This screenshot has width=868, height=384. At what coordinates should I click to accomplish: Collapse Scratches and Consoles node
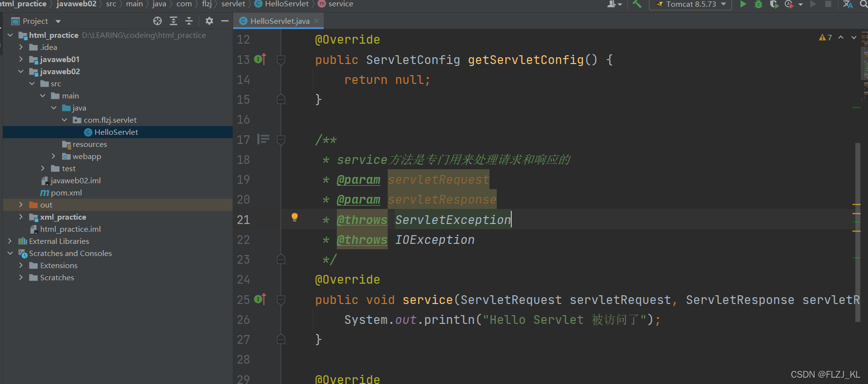coord(10,253)
